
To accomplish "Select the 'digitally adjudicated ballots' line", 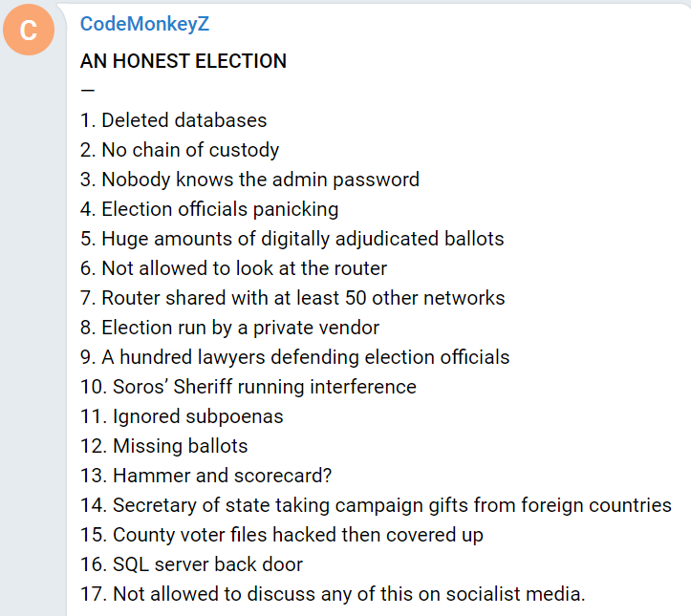I will point(292,239).
